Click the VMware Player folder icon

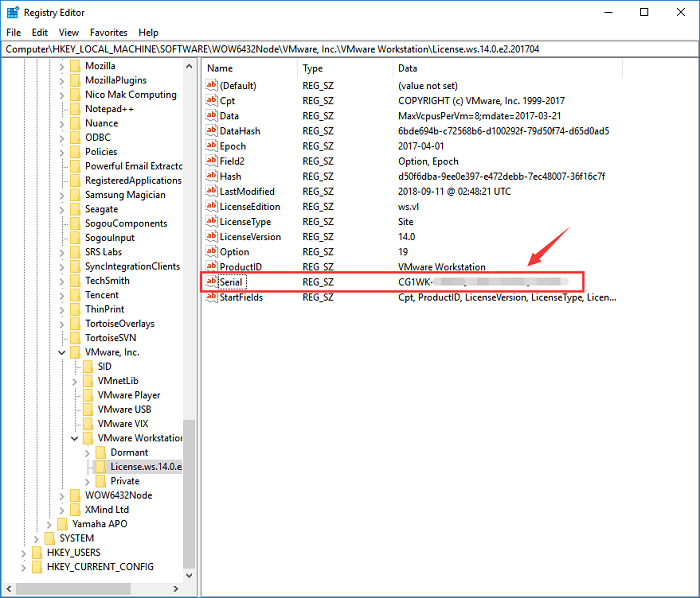88,395
